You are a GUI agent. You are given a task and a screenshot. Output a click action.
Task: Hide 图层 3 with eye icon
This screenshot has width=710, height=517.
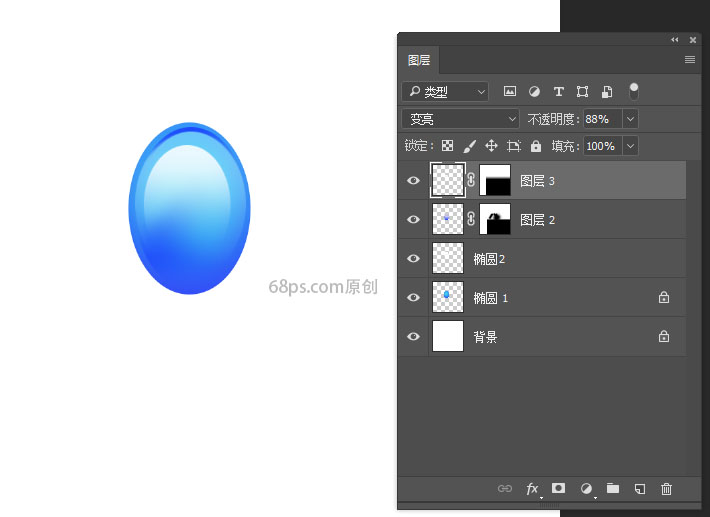click(413, 181)
